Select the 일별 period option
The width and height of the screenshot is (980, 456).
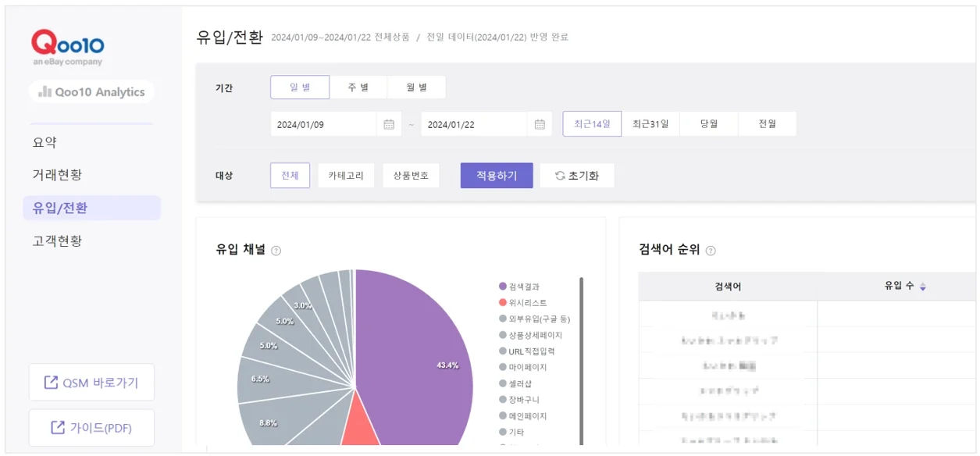coord(300,87)
